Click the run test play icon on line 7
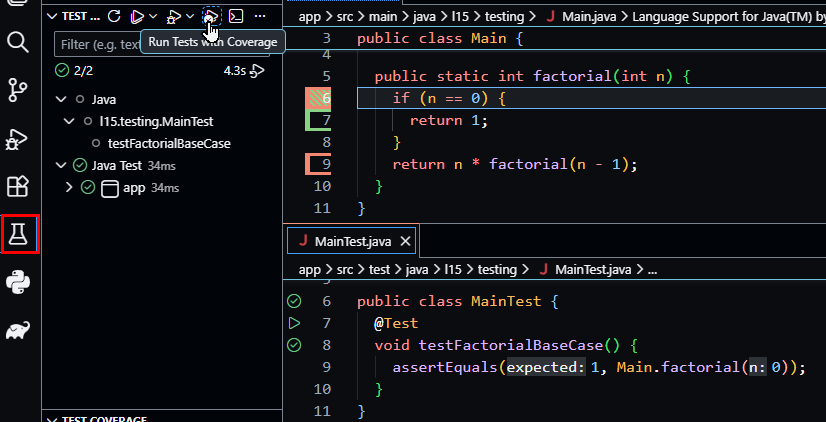The width and height of the screenshot is (826, 422). click(294, 323)
